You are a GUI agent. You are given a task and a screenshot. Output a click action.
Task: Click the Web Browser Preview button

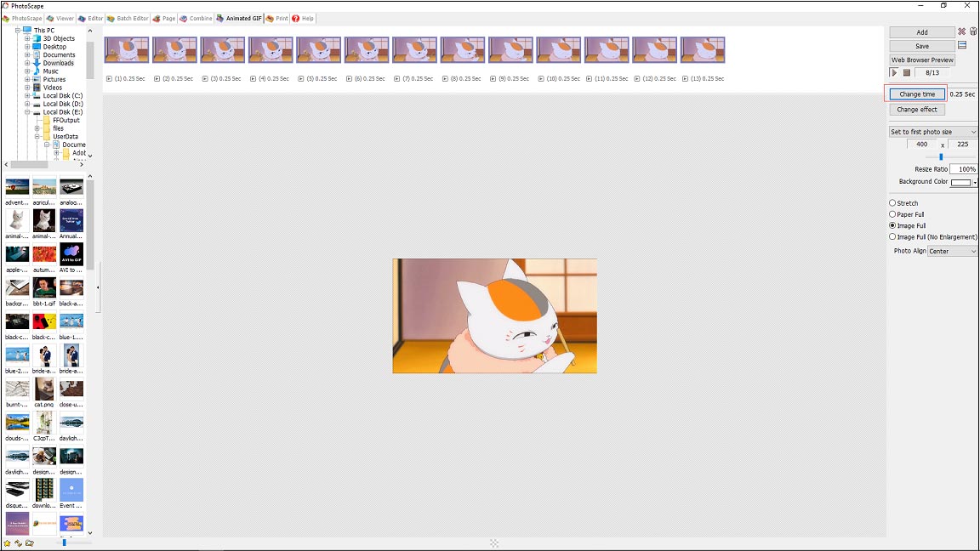[922, 60]
